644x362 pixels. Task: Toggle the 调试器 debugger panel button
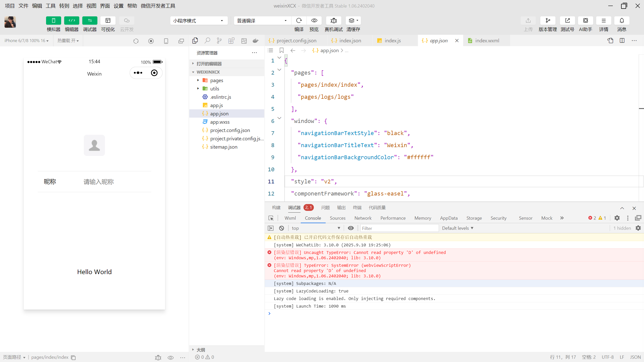tap(90, 20)
